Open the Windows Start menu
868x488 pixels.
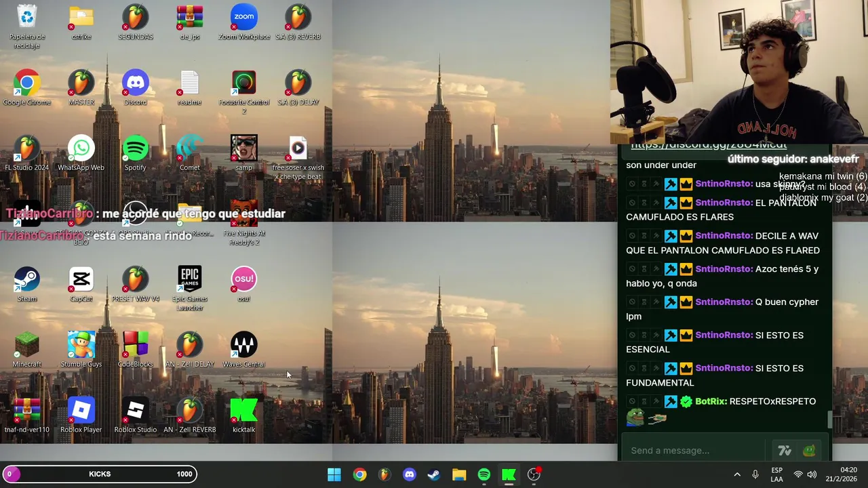pos(334,474)
